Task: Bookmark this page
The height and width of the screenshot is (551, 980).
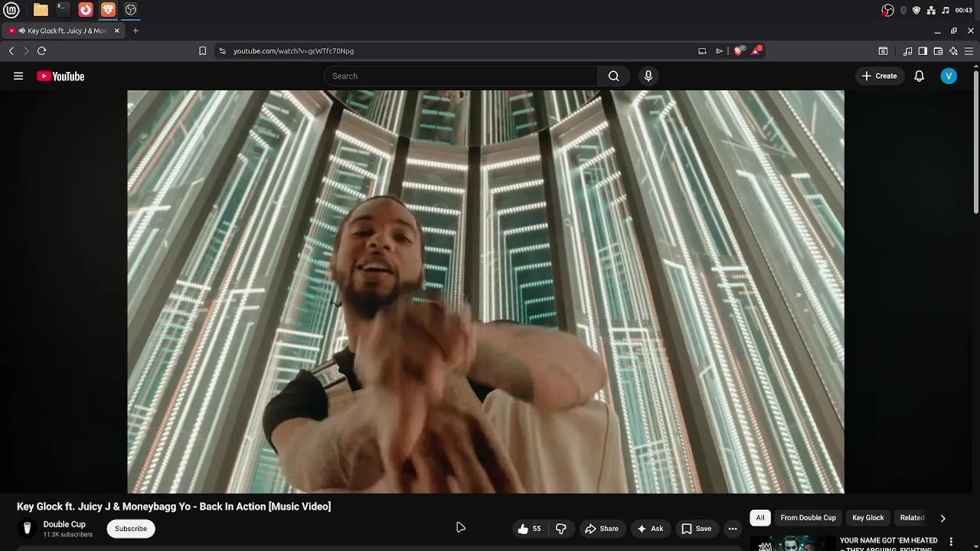Action: coord(202,51)
